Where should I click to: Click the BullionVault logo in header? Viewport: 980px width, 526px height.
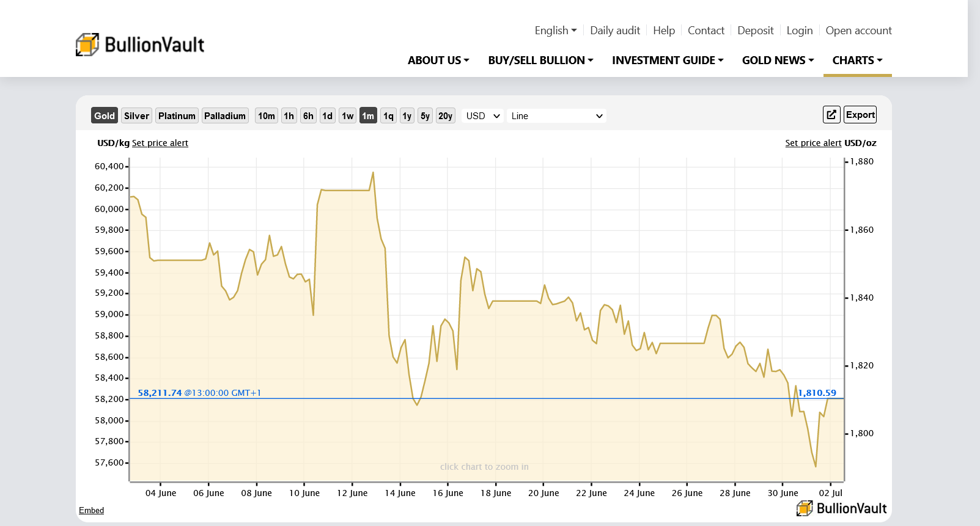tap(140, 45)
